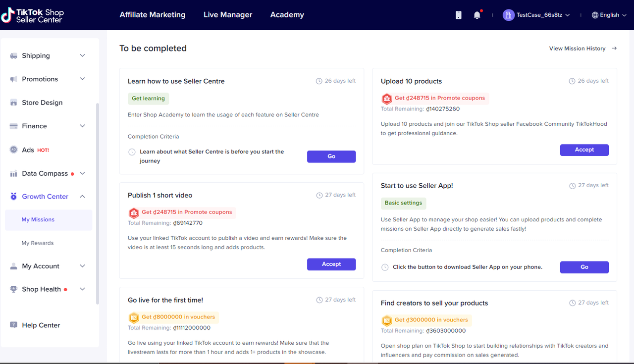Click the Basic settings tag
The width and height of the screenshot is (634, 364).
coord(404,203)
